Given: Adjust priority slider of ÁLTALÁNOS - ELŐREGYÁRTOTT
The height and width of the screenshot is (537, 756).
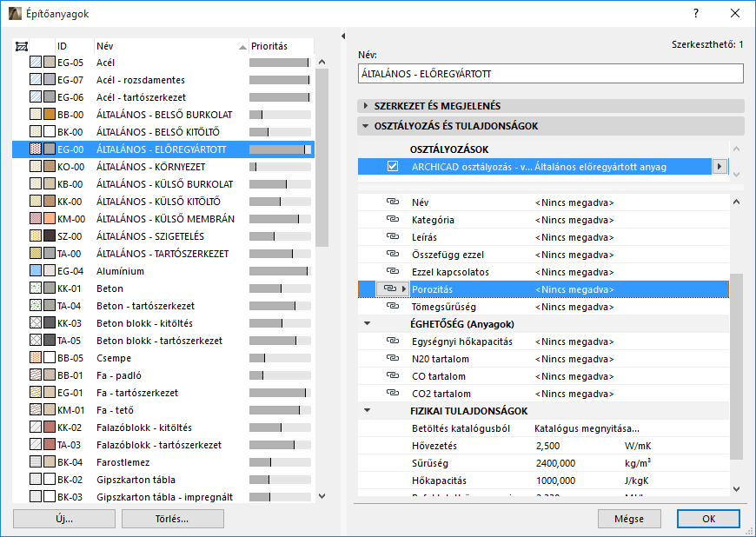Looking at the screenshot, I should point(280,149).
